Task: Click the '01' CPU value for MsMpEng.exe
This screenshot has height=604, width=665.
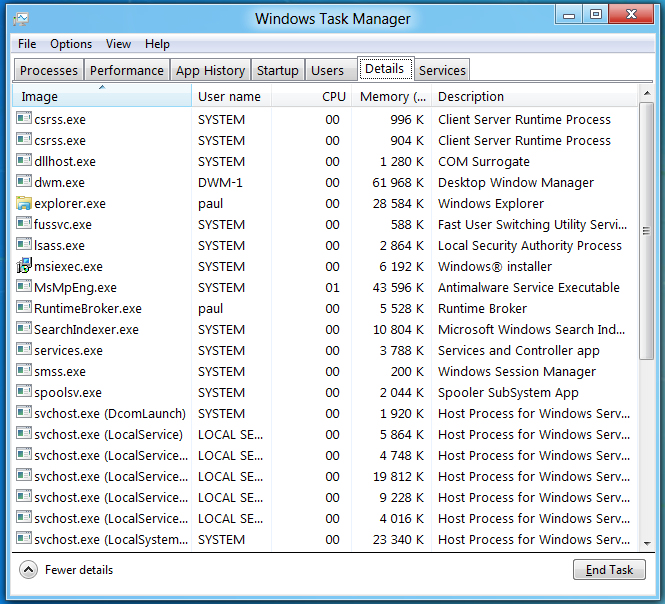Action: tap(332, 288)
